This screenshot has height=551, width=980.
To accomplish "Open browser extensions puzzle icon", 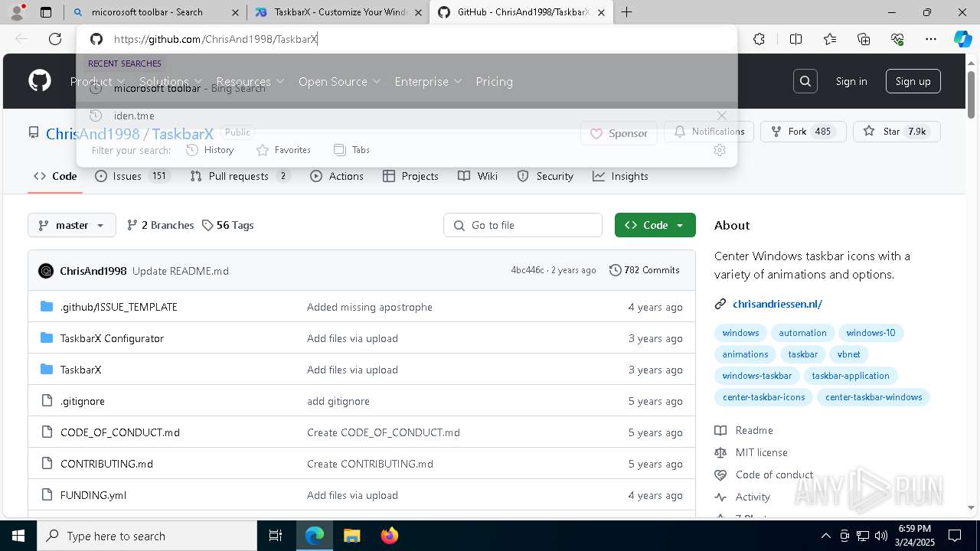I will [759, 39].
